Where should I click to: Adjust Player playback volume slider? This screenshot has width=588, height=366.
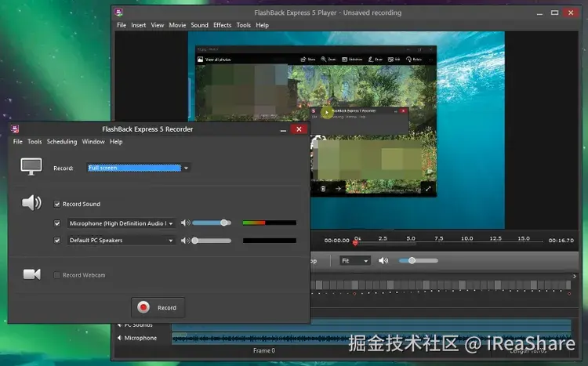tap(419, 261)
